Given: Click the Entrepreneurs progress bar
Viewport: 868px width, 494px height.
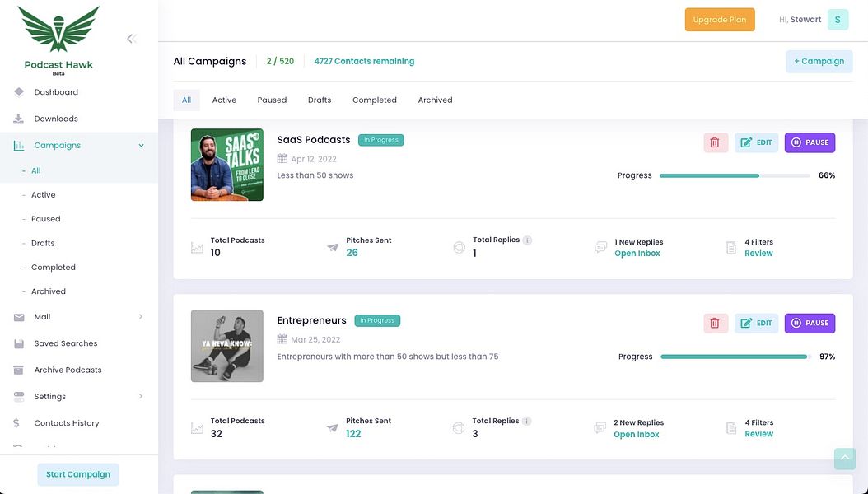Looking at the screenshot, I should 735,357.
